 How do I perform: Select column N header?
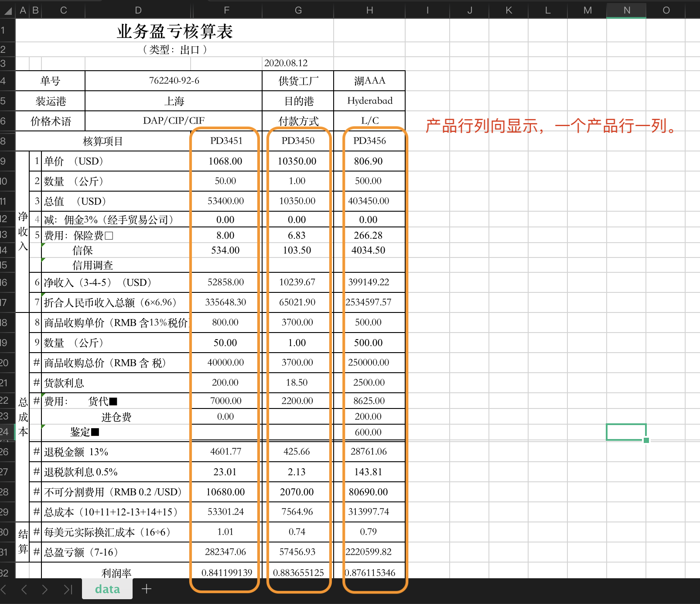coord(626,10)
